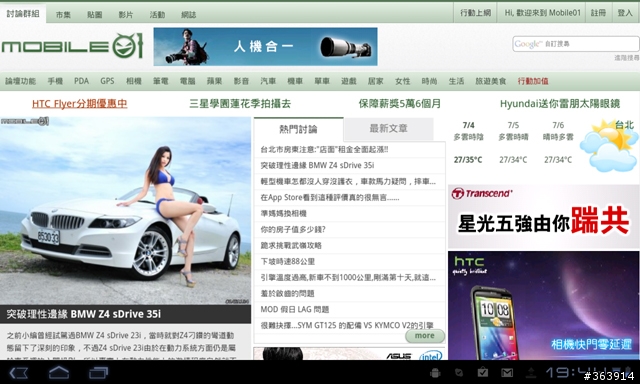
Task: Open the mail notification icon
Action: [x=507, y=372]
